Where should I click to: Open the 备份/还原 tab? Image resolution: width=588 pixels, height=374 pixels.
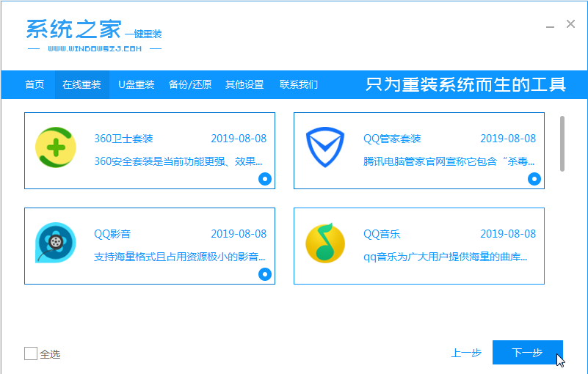[190, 84]
